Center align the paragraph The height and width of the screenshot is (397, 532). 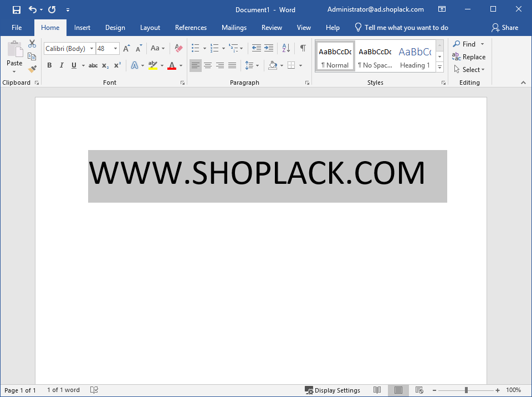[x=208, y=65]
